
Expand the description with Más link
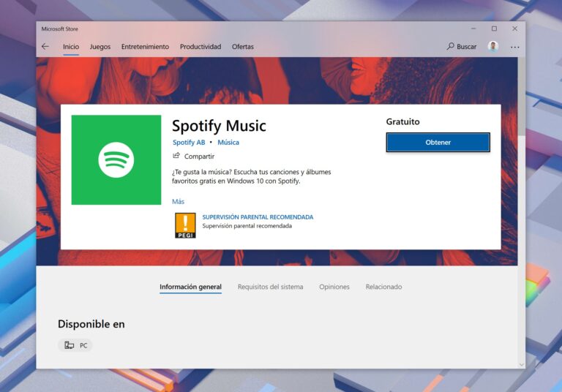tap(178, 201)
